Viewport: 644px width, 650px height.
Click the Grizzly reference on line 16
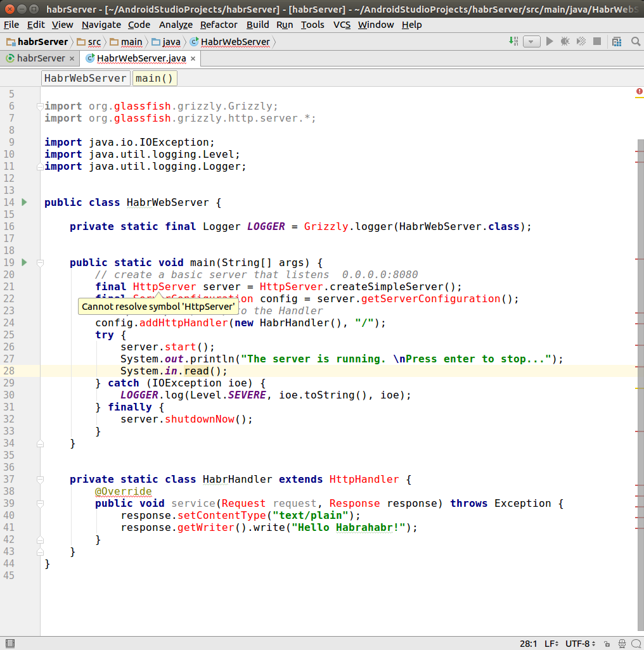326,227
